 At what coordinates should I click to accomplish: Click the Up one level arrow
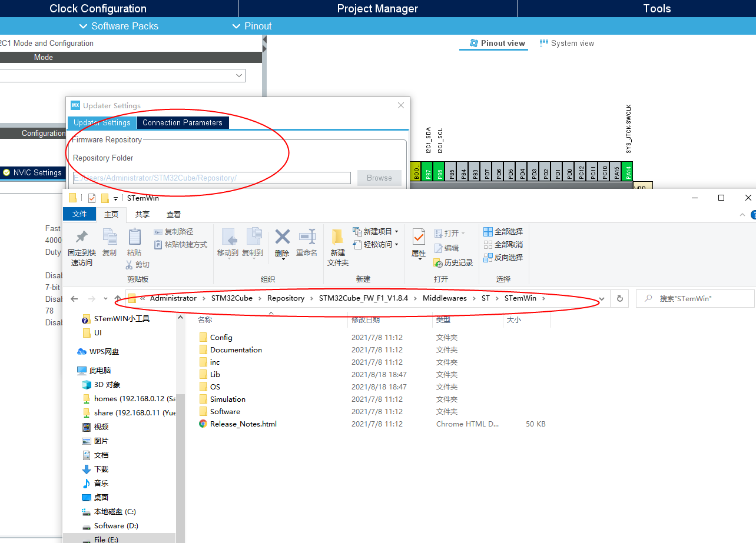pyautogui.click(x=118, y=299)
